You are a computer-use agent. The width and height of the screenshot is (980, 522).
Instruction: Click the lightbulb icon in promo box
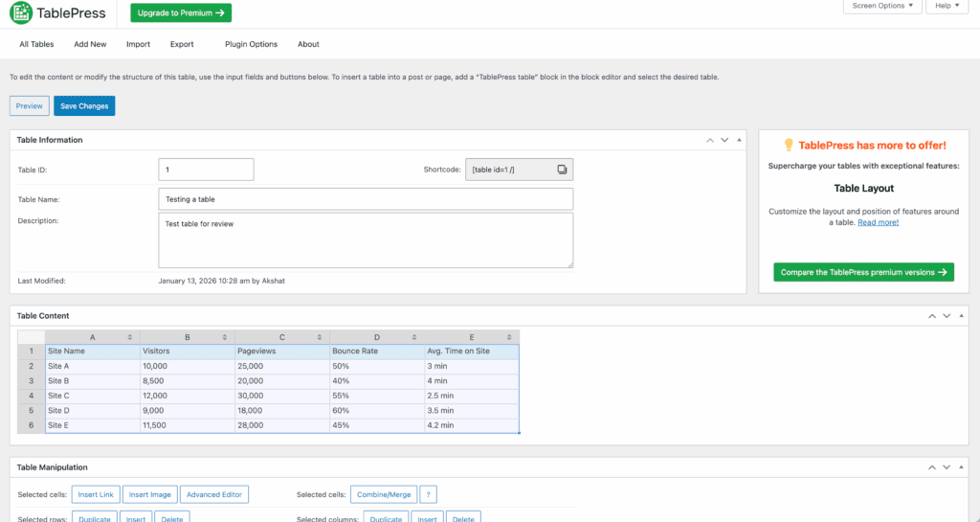click(789, 145)
